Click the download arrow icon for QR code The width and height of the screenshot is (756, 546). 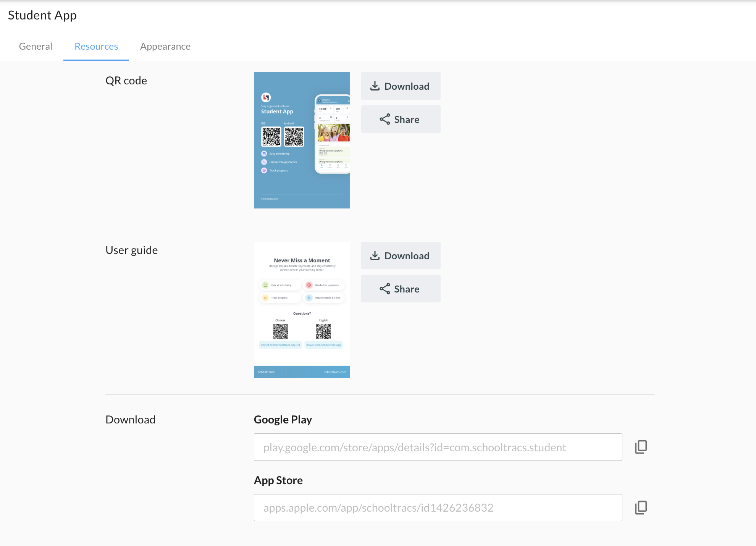tap(375, 86)
